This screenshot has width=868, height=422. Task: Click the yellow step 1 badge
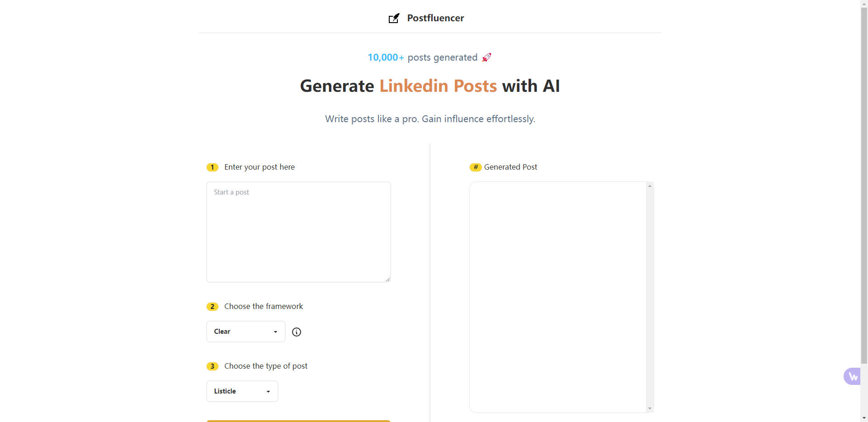pyautogui.click(x=212, y=167)
